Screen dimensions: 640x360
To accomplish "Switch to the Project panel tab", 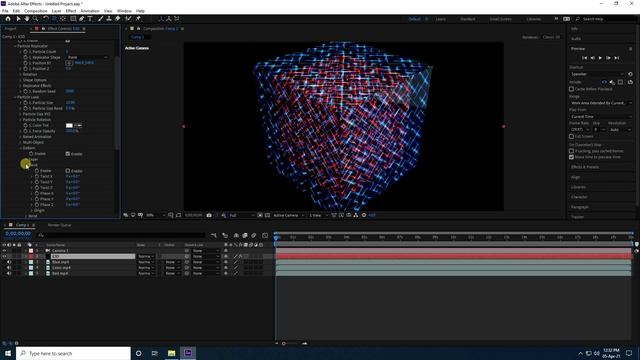I will click(x=11, y=29).
